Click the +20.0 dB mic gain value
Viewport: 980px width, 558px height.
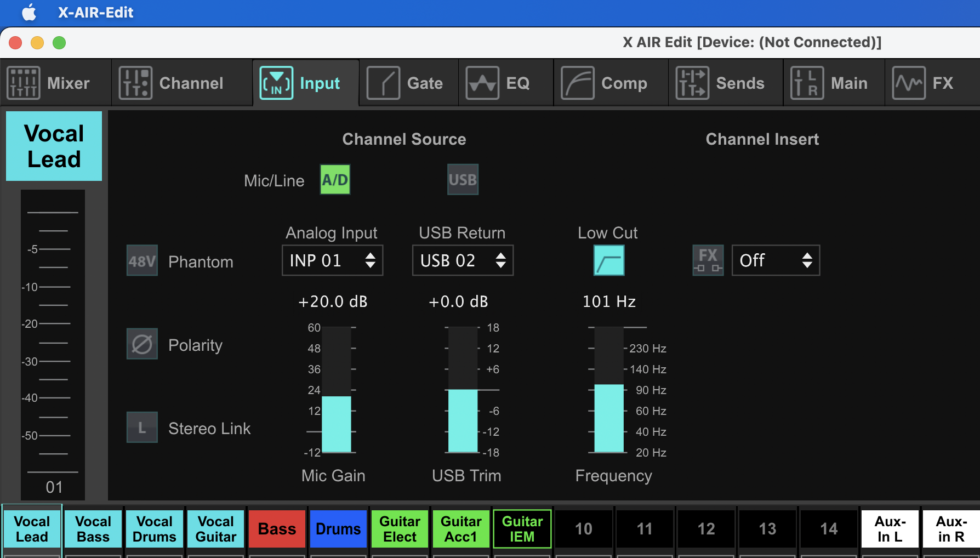tap(333, 301)
